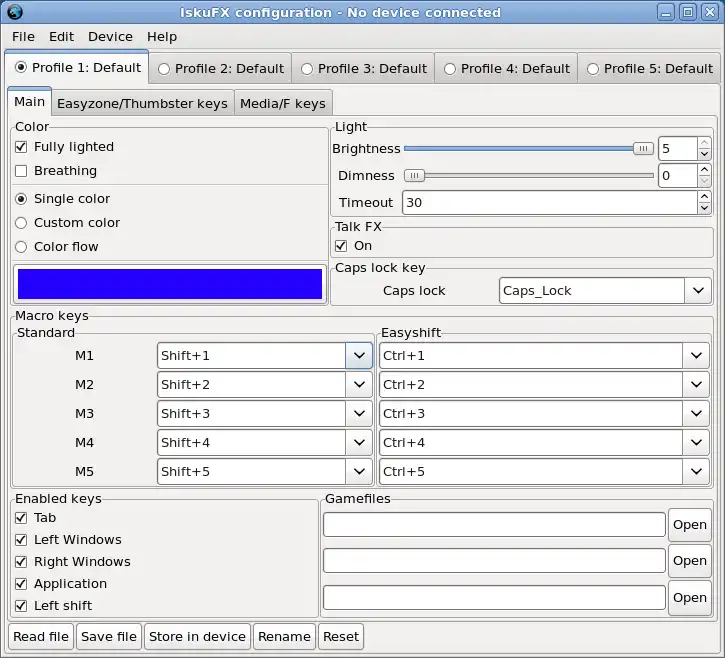Screen dimensions: 725x658
Task: Click the Brightness value field
Action: point(678,148)
